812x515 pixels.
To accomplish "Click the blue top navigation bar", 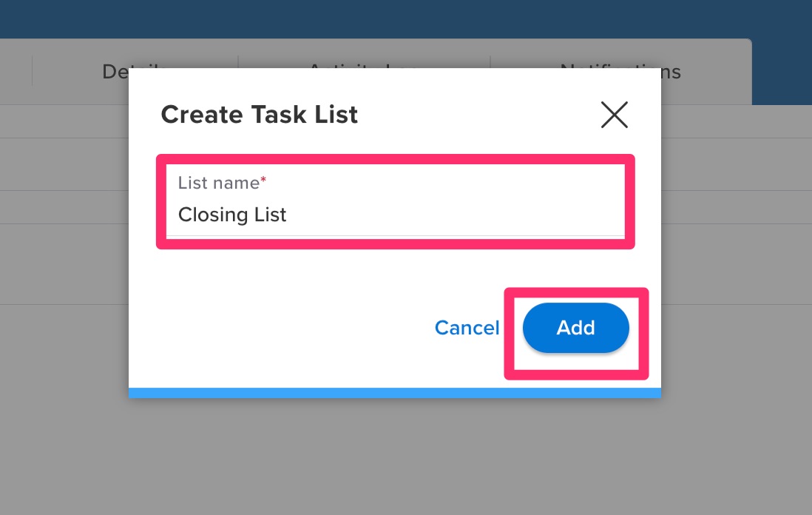I will tap(406, 18).
